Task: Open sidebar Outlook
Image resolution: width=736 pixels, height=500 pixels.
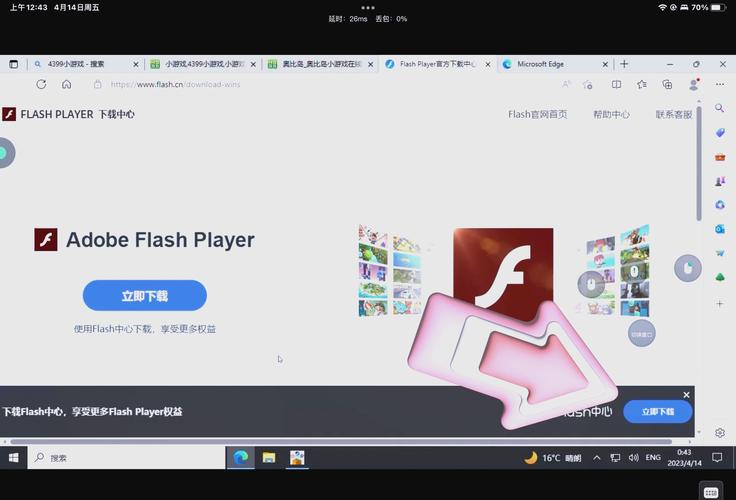Action: tap(720, 229)
